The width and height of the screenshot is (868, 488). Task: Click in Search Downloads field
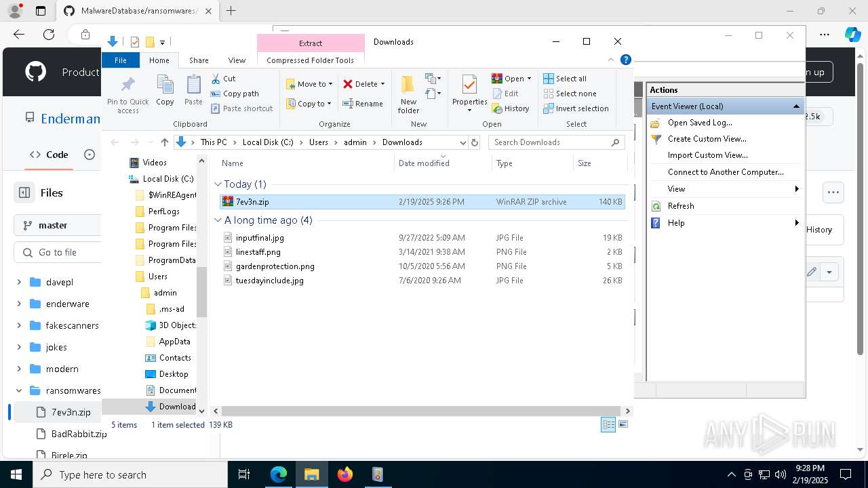pyautogui.click(x=556, y=142)
